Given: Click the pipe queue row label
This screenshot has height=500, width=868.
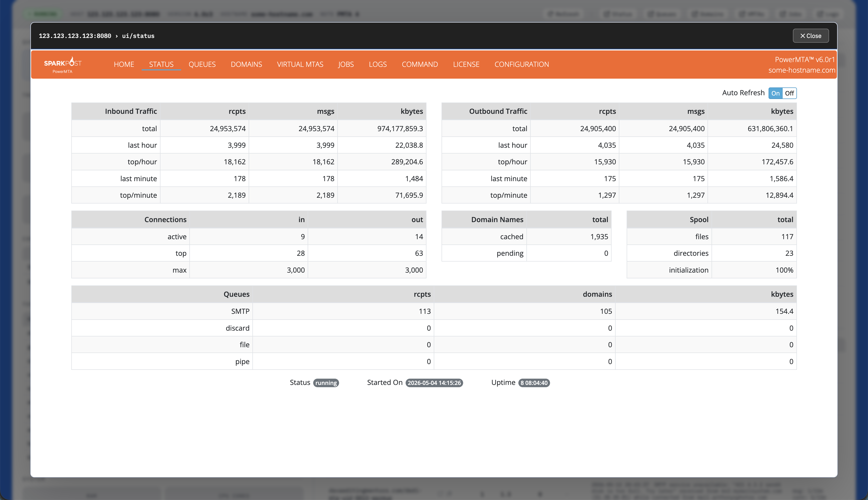Looking at the screenshot, I should pos(242,361).
